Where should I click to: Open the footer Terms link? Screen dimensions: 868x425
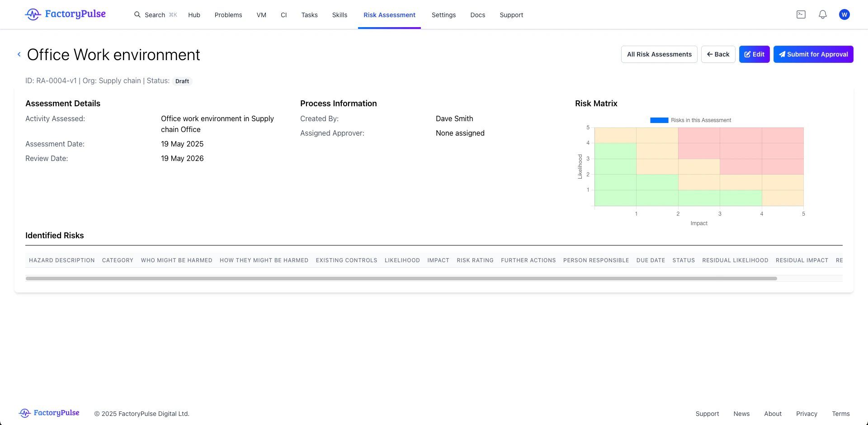[841, 414]
